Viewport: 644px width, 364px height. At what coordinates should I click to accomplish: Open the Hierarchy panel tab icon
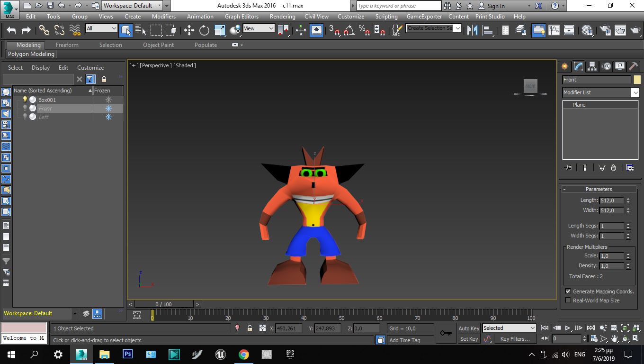coord(592,66)
